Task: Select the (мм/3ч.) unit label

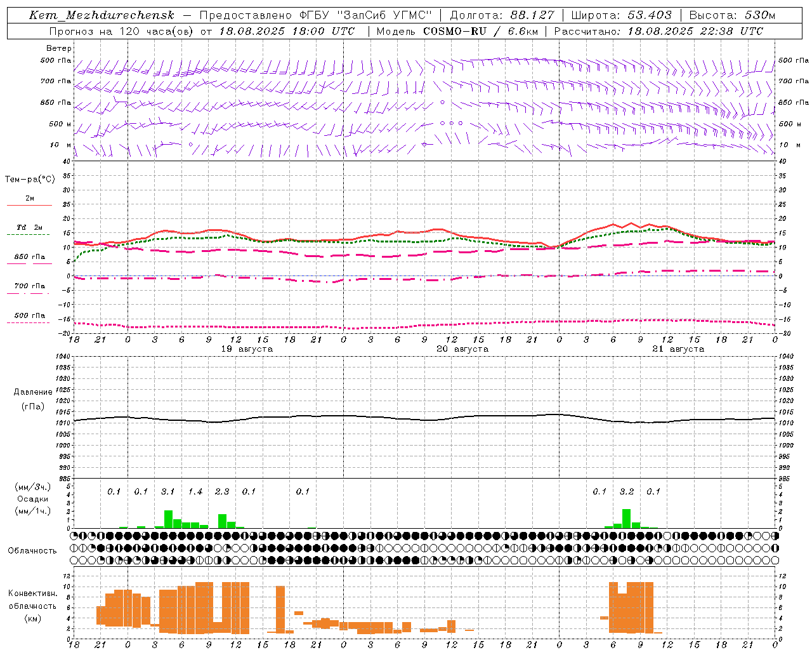Action: click(x=32, y=487)
